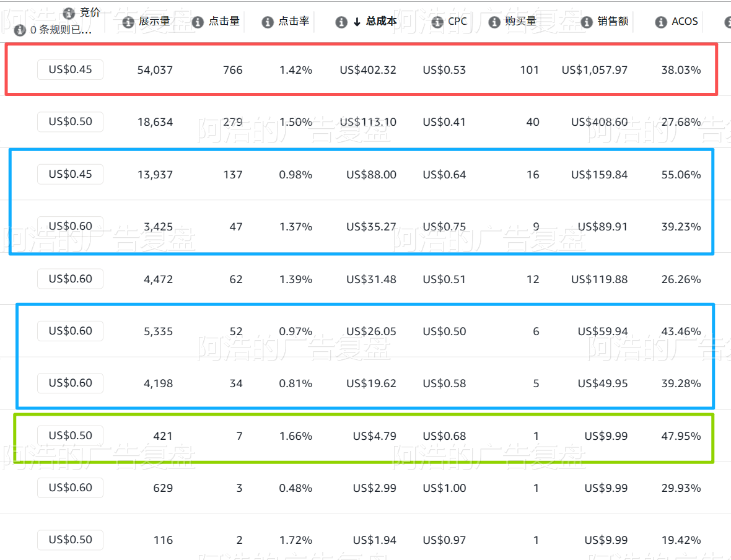This screenshot has height=560, width=731.
Task: Click the info icon beside CPC
Action: tap(437, 22)
